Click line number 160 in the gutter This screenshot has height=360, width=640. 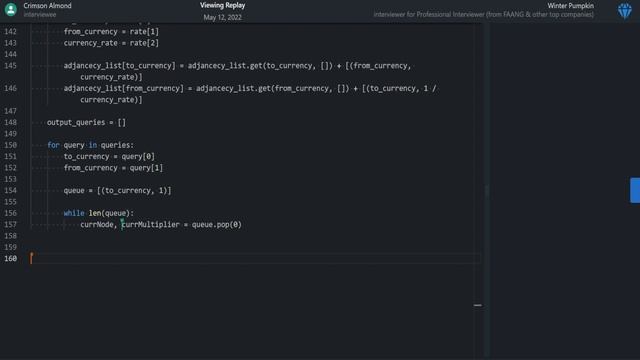pyautogui.click(x=10, y=258)
